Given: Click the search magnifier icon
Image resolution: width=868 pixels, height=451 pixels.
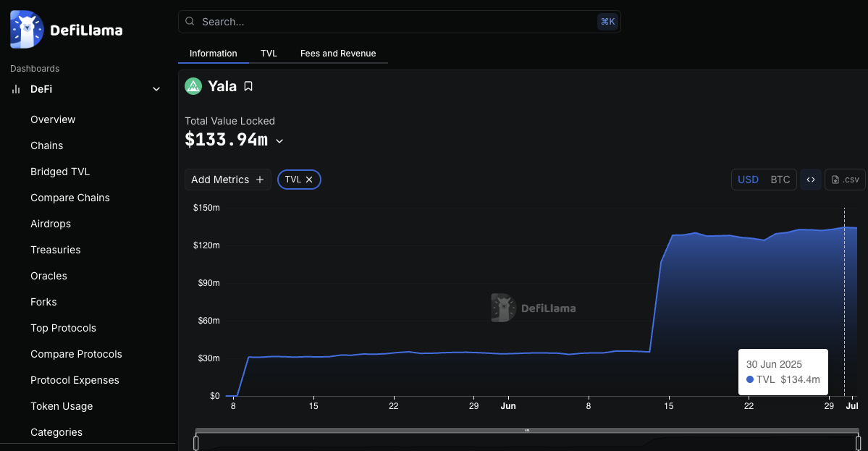Looking at the screenshot, I should click(x=190, y=22).
